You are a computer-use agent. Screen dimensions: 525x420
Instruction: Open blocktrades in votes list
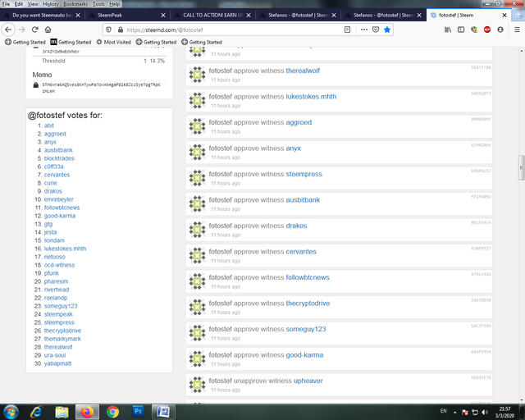59,158
